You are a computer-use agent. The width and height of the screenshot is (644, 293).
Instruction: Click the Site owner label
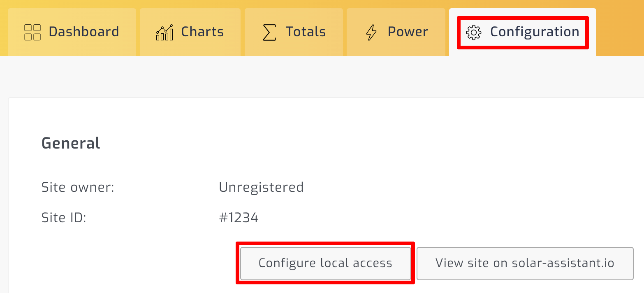(78, 187)
